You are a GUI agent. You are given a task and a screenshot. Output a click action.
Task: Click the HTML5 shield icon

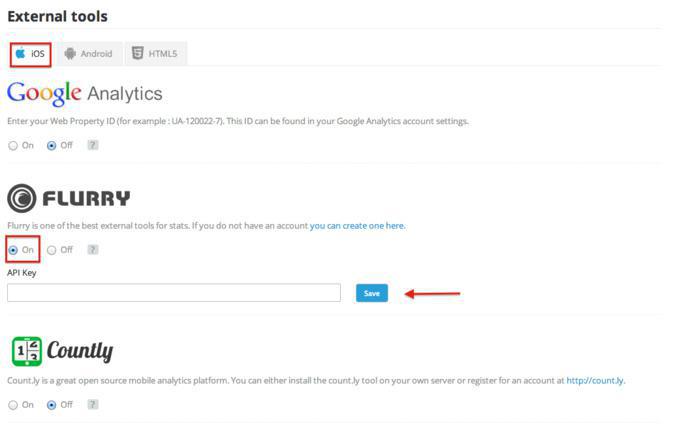click(137, 53)
